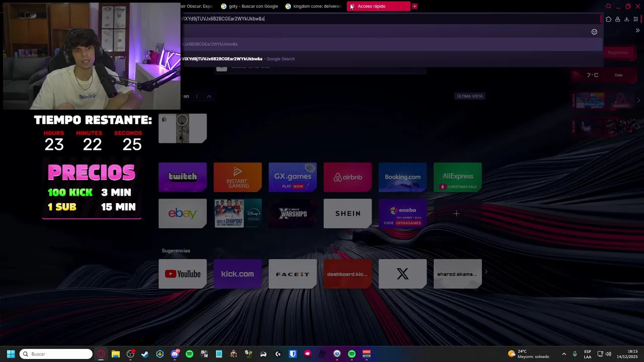644x362 pixels.
Task: Choose the Google Search suggestion in dropdown
Action: click(x=391, y=59)
